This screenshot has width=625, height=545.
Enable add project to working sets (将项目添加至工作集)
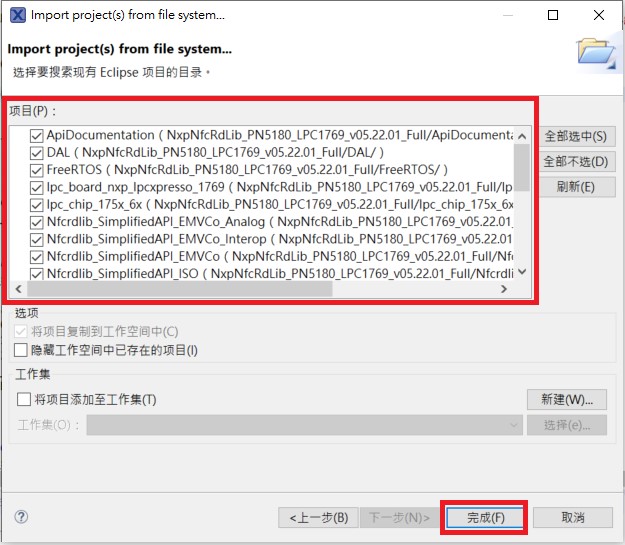[x=22, y=400]
